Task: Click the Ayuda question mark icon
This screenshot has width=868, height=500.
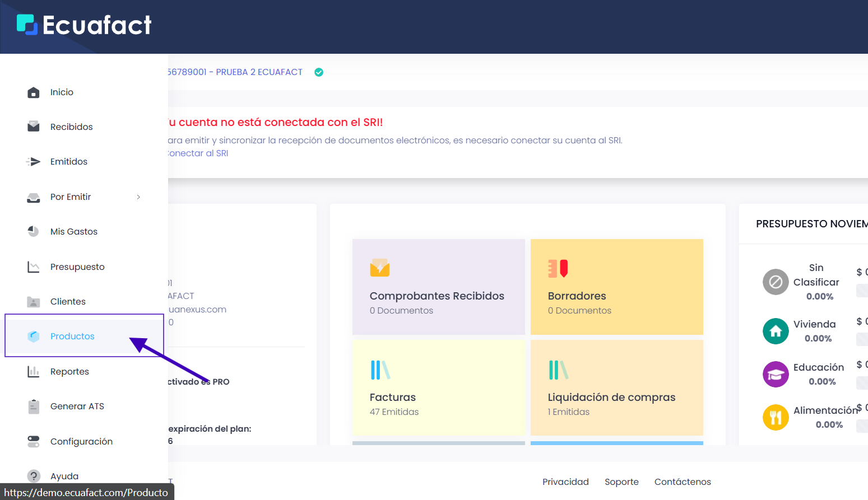Action: pos(34,476)
